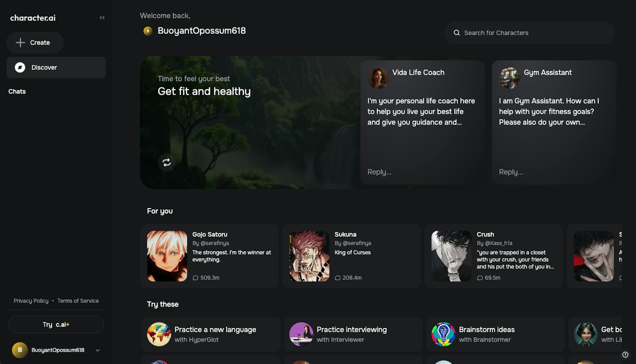Screen dimensions: 636x364
Task: Click the refresh icon on the banner
Action: click(x=166, y=162)
